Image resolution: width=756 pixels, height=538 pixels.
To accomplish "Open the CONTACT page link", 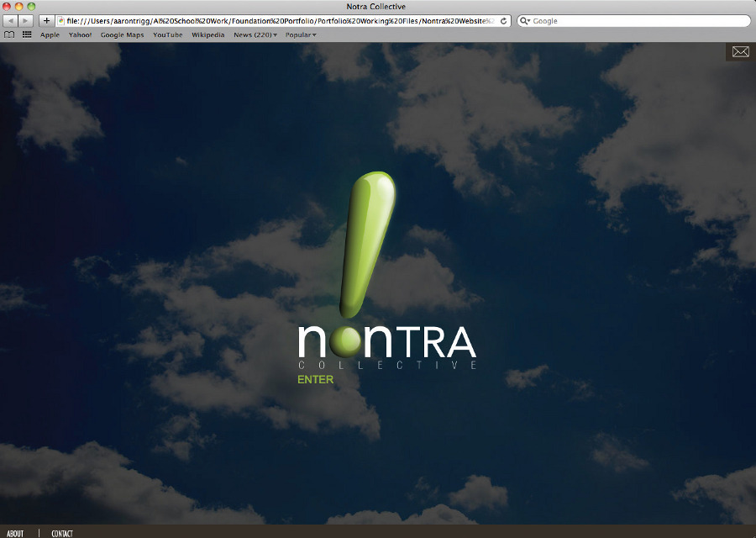I will [60, 532].
